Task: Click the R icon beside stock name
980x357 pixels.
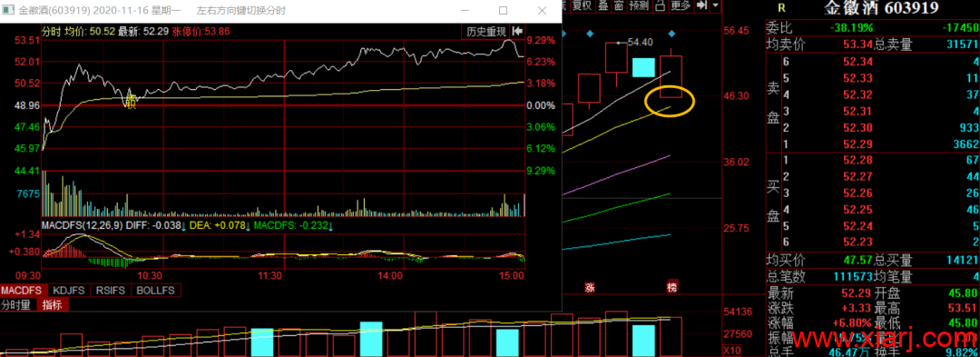Action: coord(781,7)
